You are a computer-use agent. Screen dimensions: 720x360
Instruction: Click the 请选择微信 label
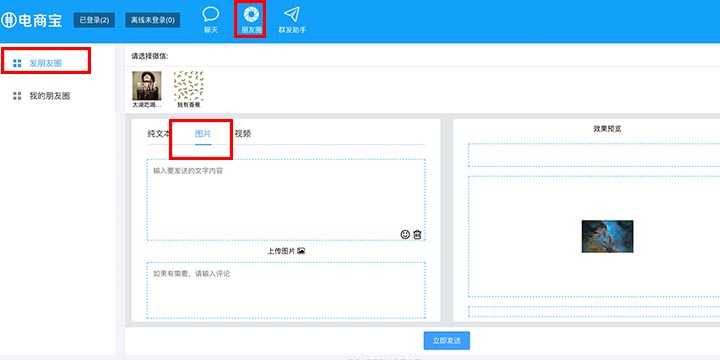click(x=150, y=56)
